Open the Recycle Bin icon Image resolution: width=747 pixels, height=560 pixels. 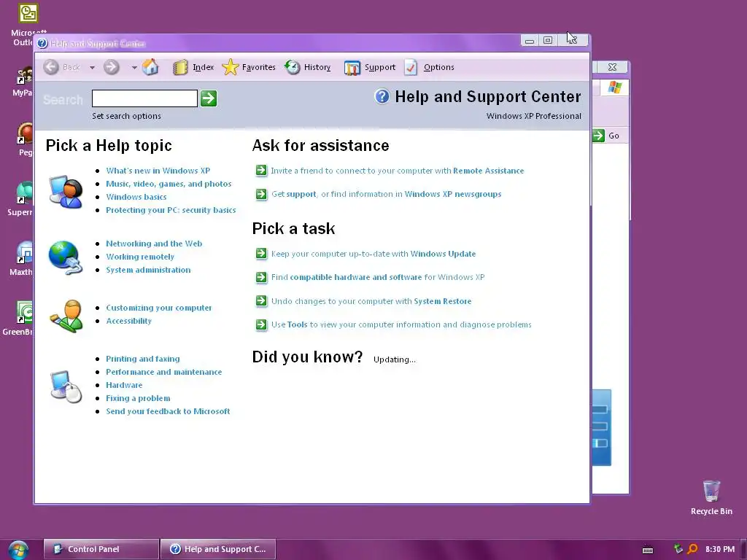click(711, 491)
